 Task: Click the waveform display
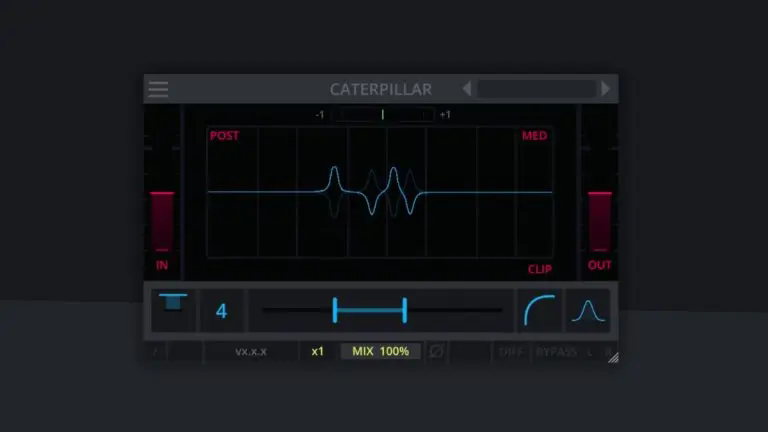(x=380, y=192)
